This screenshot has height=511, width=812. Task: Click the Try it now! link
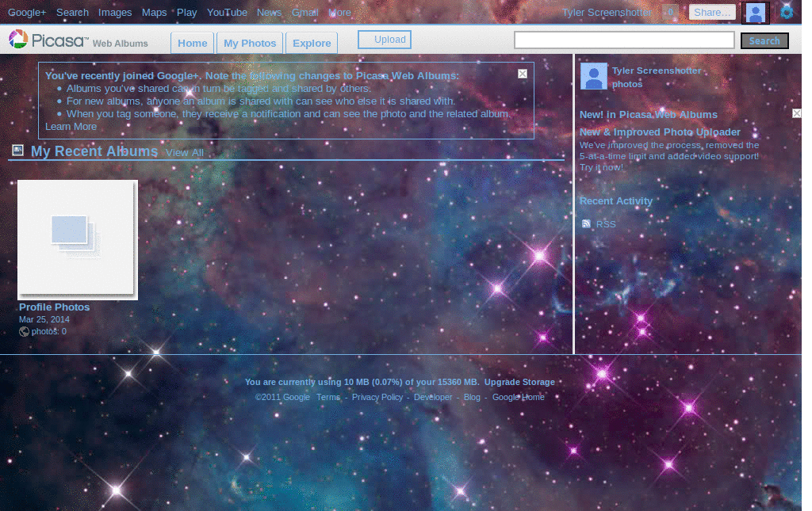click(601, 168)
